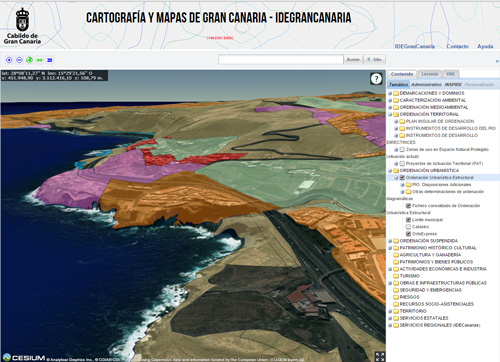
Task: Select the INSPIRE sub-tab
Action: (x=453, y=85)
